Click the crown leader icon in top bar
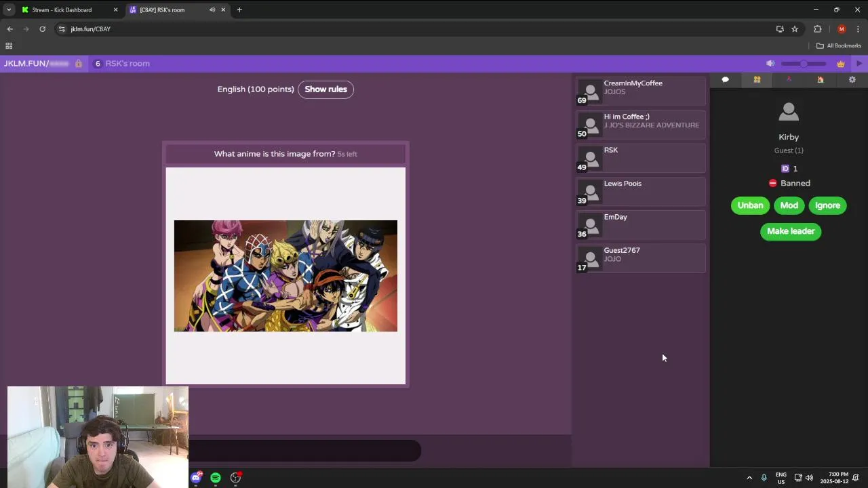This screenshot has height=488, width=868. click(x=841, y=64)
